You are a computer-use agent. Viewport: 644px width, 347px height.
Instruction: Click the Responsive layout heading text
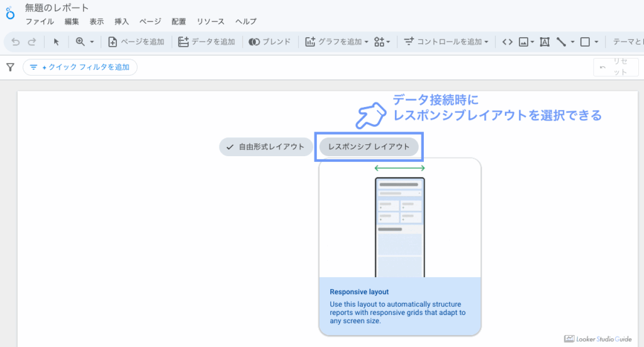tap(359, 292)
